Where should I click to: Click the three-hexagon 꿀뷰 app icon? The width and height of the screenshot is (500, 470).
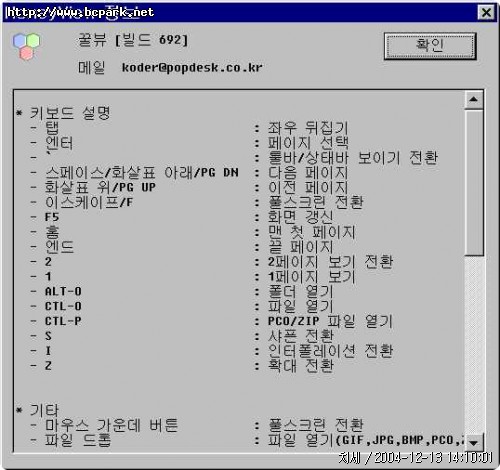(x=26, y=46)
